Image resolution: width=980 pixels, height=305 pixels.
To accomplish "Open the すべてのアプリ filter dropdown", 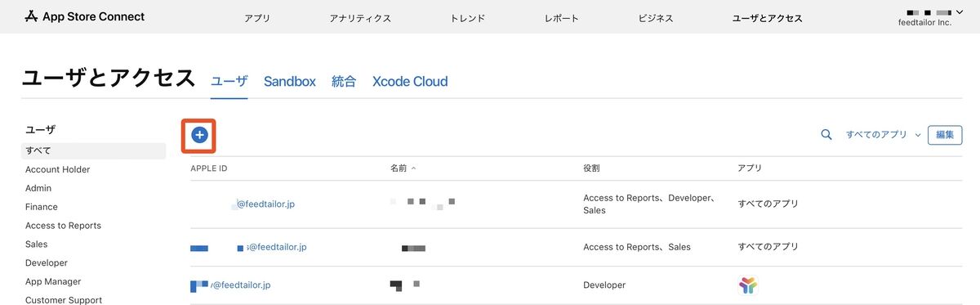I will point(884,135).
